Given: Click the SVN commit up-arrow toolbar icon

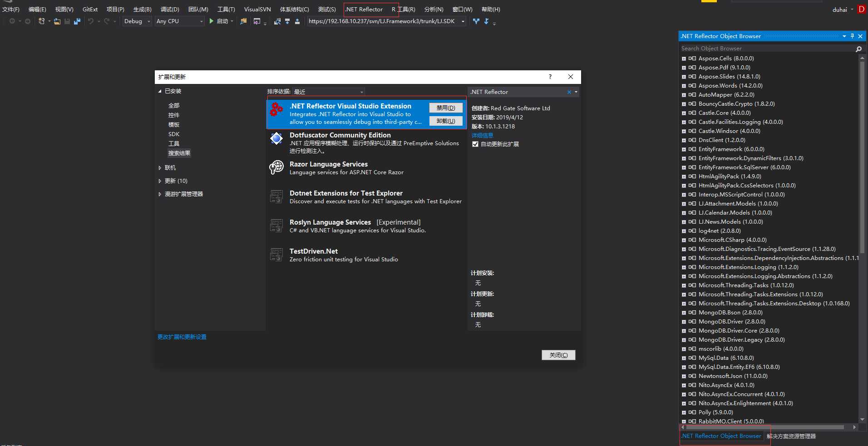Looking at the screenshot, I should tap(297, 21).
